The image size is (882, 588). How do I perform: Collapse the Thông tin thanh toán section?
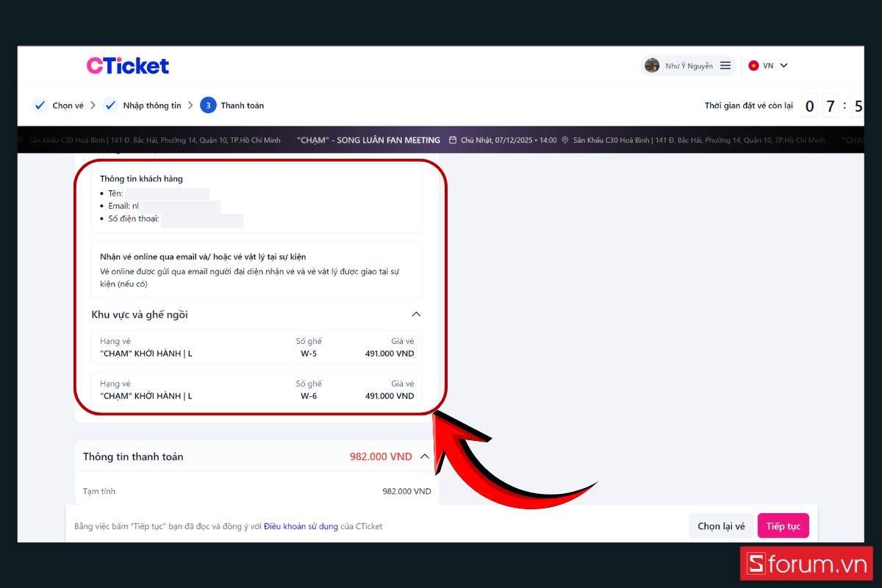coord(424,456)
